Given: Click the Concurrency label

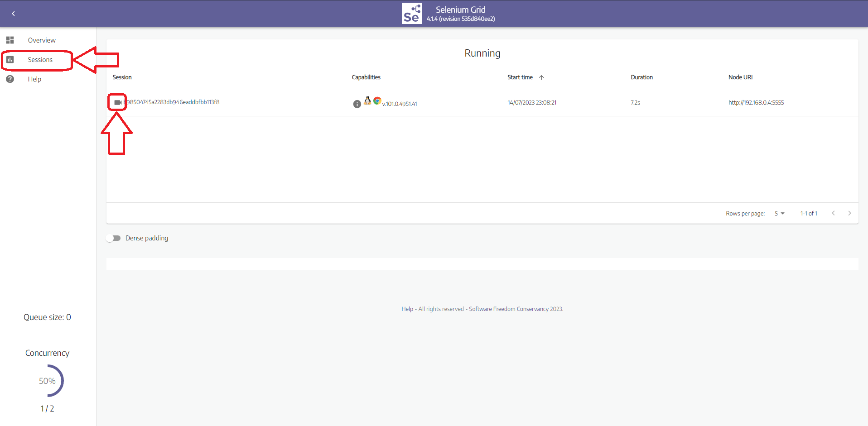Looking at the screenshot, I should click(47, 353).
